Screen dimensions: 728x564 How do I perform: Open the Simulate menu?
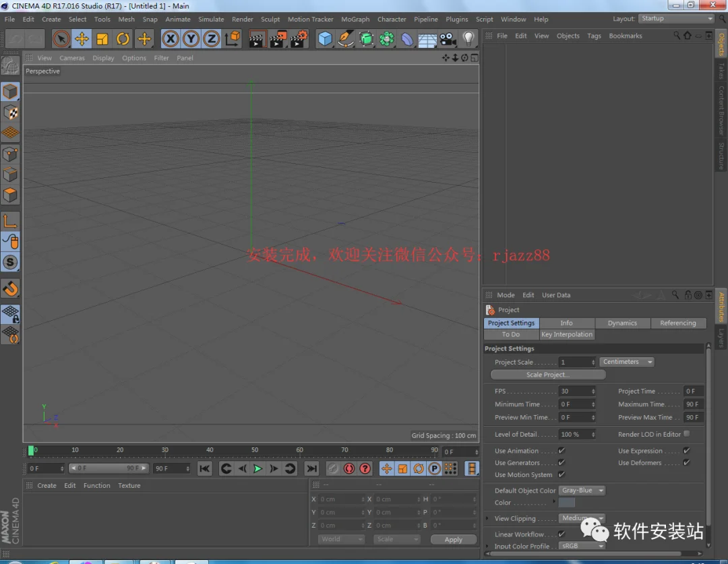pyautogui.click(x=211, y=19)
